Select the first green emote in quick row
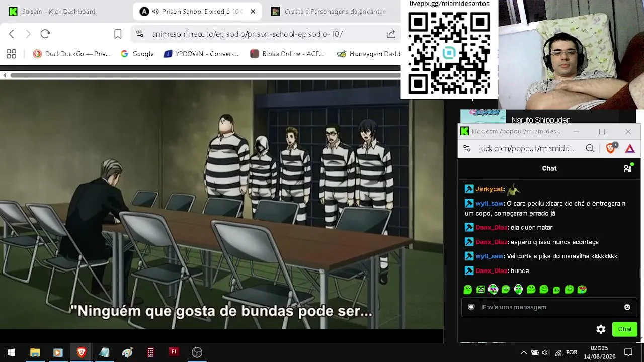Viewport: 644px width, 362px height. point(468,289)
